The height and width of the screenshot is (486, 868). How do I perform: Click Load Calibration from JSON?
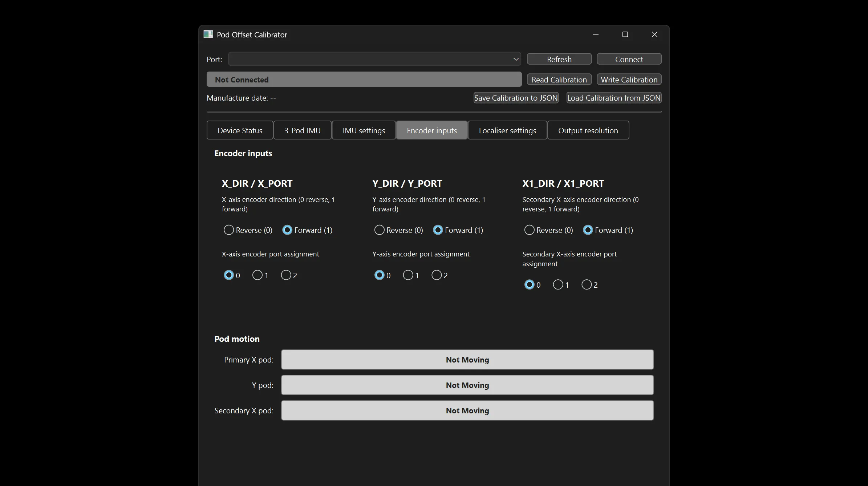614,98
